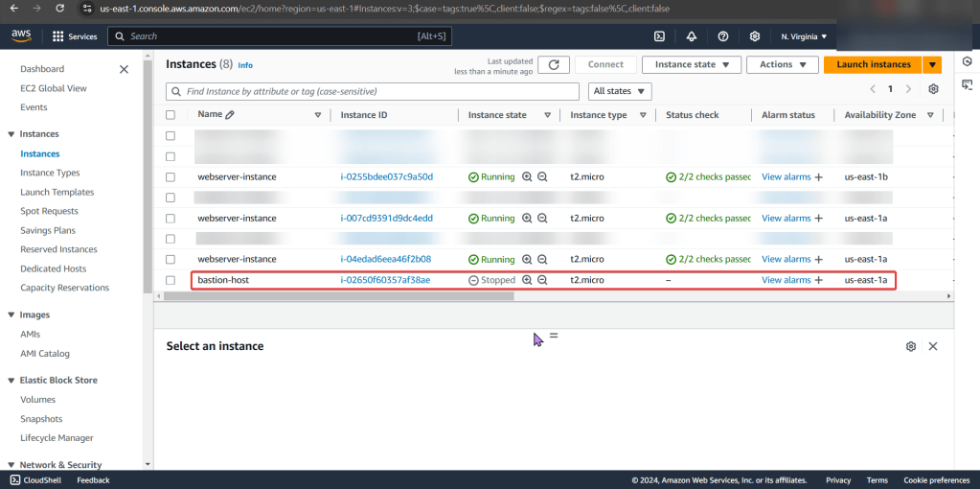Select the webserver-instance checkbox in us-east-1b row
Screen dimensions: 980x489
tap(171, 177)
